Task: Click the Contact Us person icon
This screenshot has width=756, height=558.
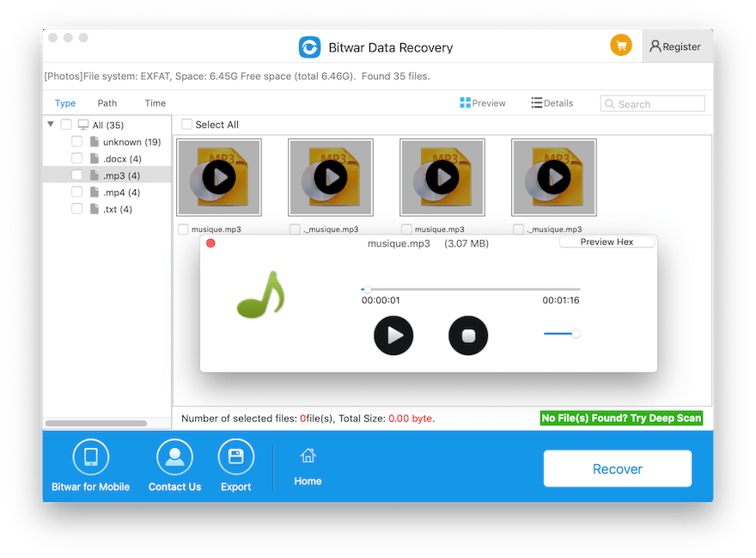Action: coord(174,457)
